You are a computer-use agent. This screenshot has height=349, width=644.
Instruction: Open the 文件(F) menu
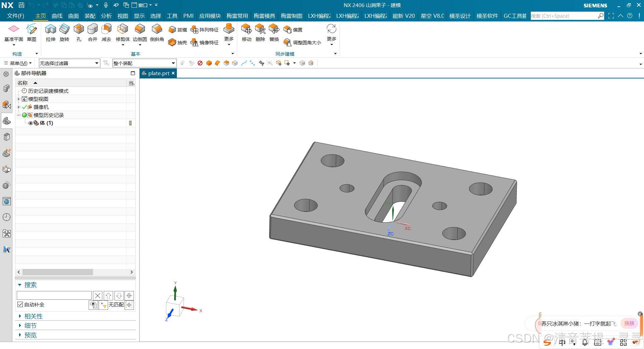click(16, 16)
